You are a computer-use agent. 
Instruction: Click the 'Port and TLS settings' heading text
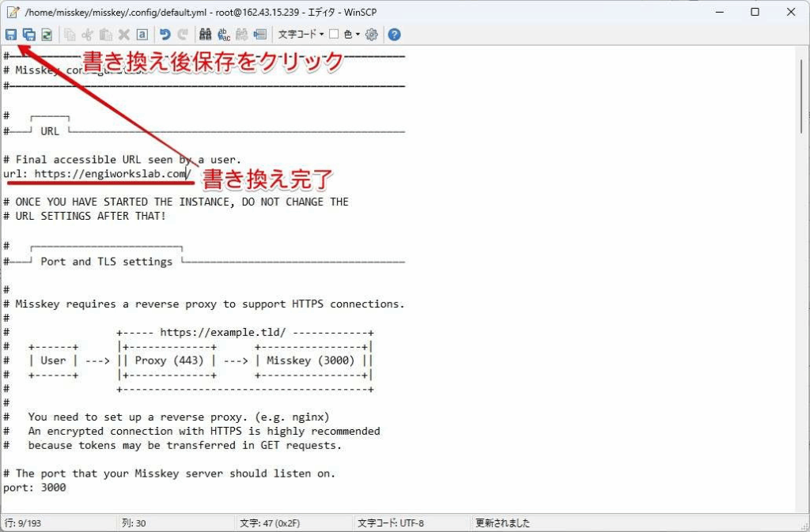107,262
